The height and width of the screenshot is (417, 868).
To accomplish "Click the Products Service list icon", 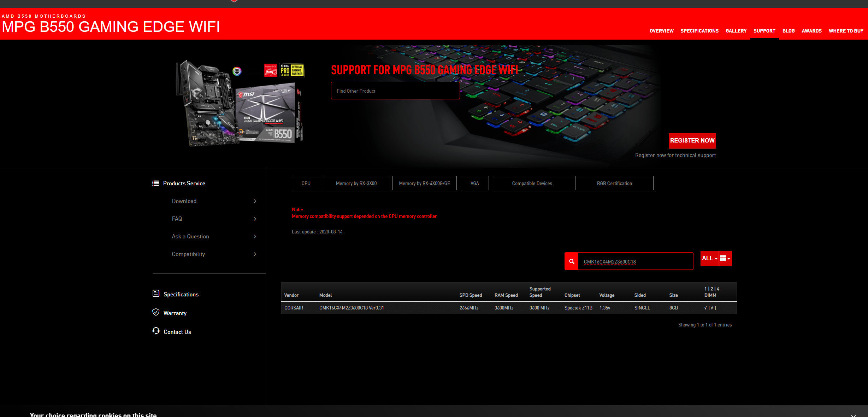I will (x=155, y=183).
